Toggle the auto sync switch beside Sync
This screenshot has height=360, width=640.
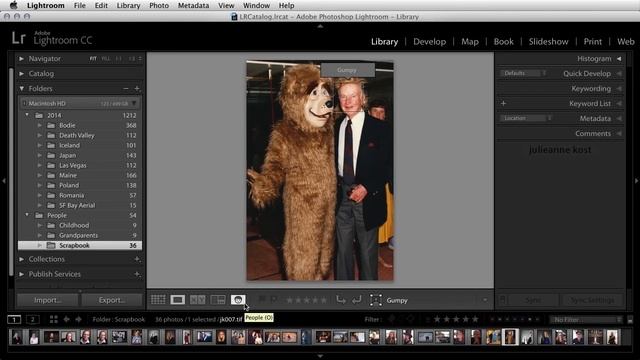tap(503, 300)
